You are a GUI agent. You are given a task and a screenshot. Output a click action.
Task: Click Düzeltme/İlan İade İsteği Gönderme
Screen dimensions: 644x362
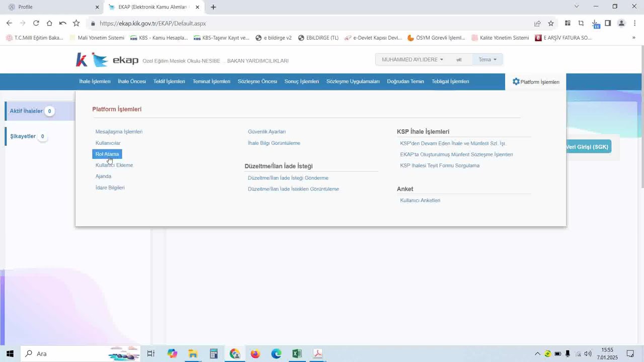(x=288, y=178)
